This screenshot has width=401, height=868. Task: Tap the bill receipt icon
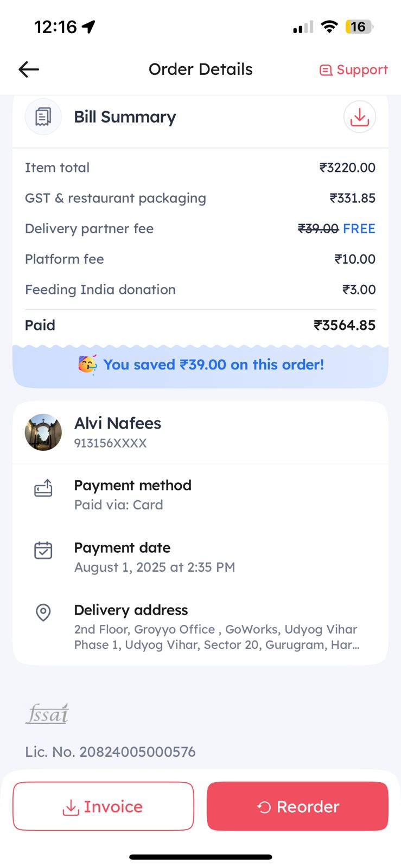click(x=43, y=117)
